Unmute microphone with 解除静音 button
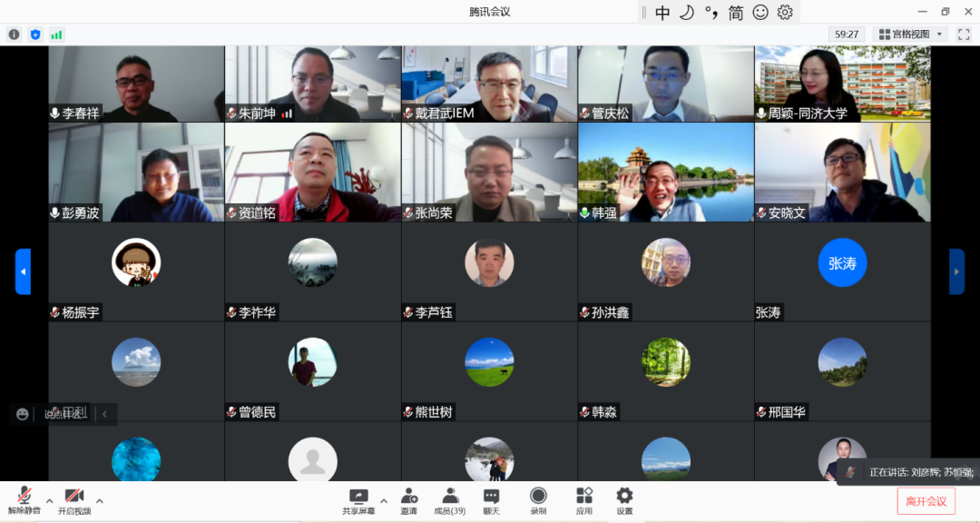Image resolution: width=980 pixels, height=523 pixels. (x=24, y=500)
